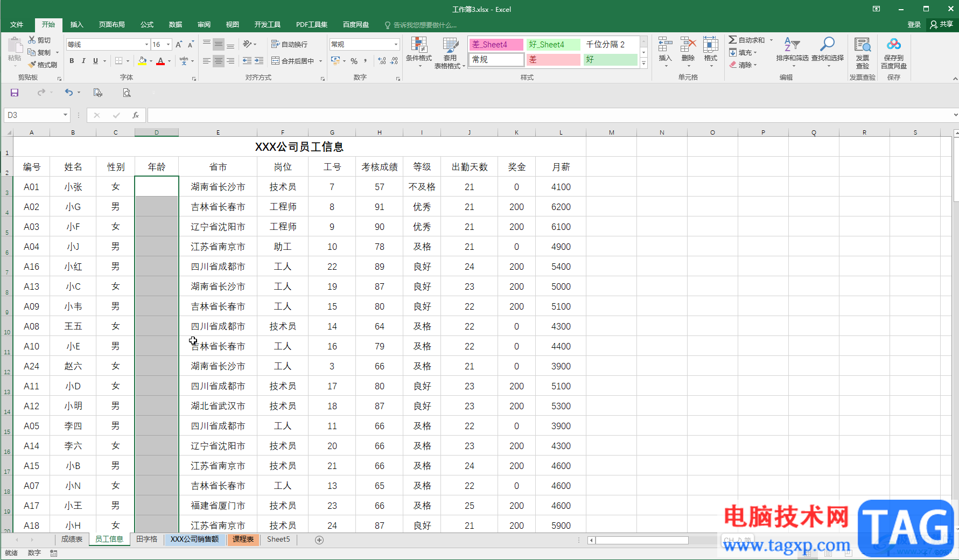Toggle Wrap Text option

coord(290,44)
